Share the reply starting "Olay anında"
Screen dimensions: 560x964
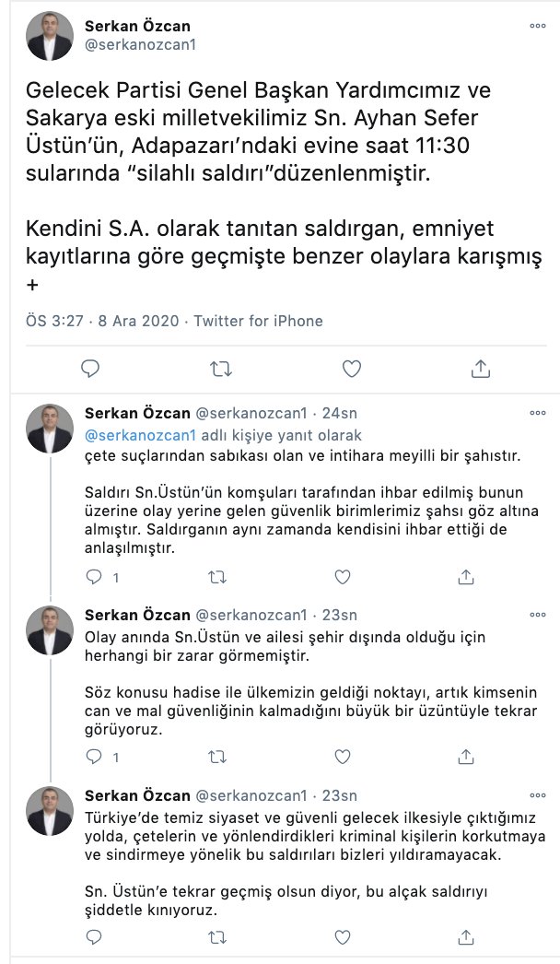pos(466,758)
